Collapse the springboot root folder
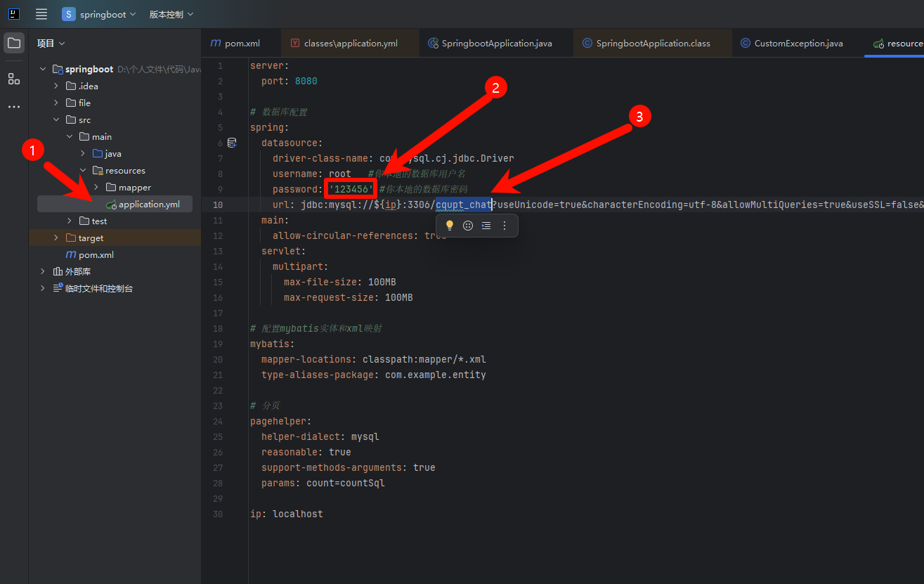924x584 pixels. click(x=43, y=70)
